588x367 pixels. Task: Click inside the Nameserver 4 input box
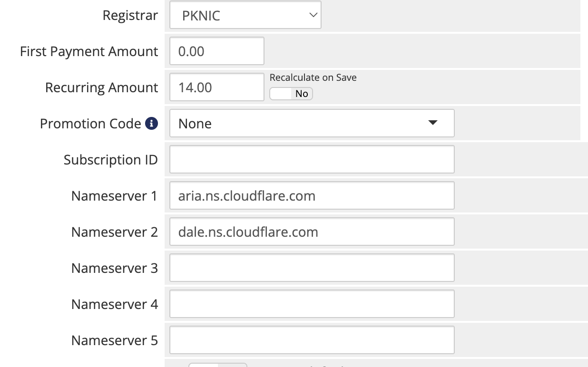tap(312, 304)
